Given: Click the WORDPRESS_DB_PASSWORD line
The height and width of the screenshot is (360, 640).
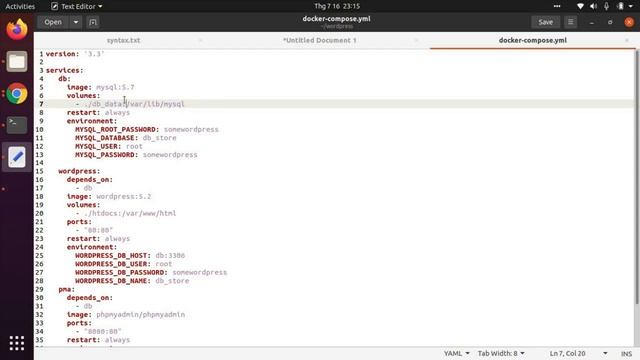Looking at the screenshot, I should pos(151,272).
